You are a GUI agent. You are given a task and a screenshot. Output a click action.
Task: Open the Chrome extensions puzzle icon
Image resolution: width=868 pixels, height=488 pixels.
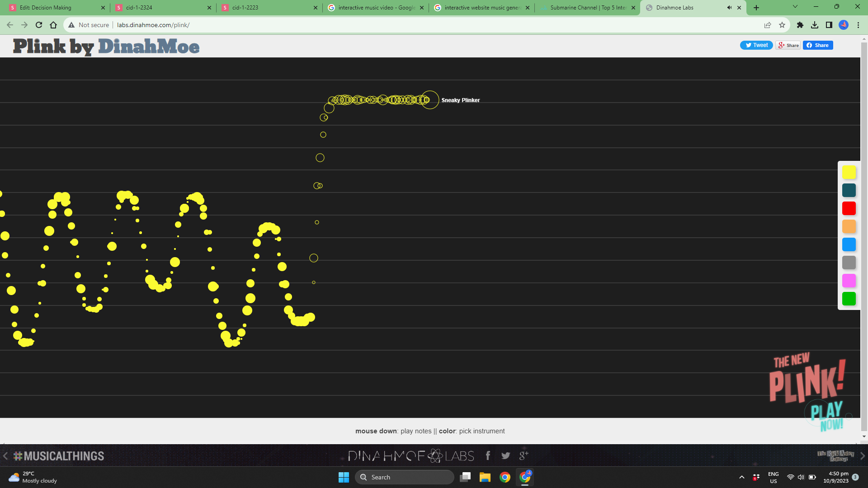[800, 25]
